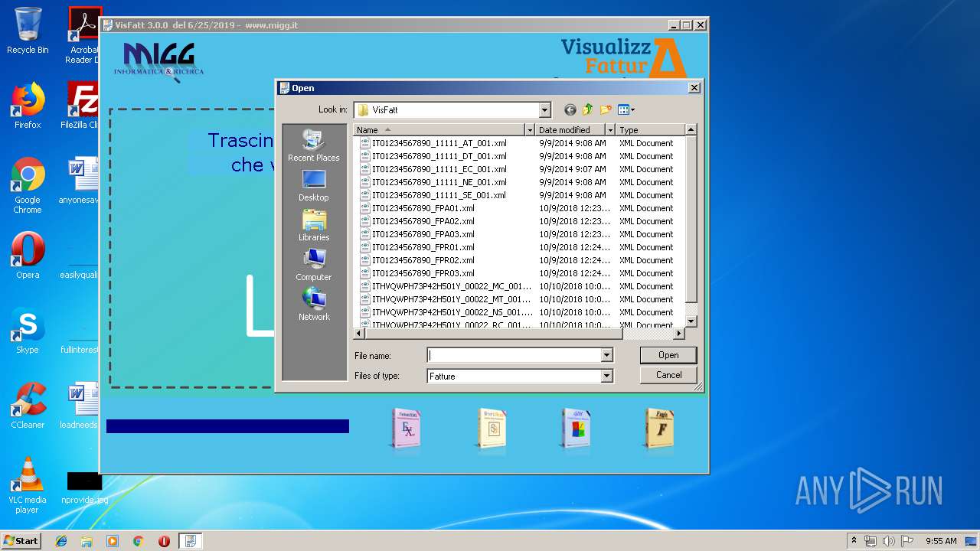Expand the Look in folder dropdown
This screenshot has width=980, height=551.
point(544,110)
